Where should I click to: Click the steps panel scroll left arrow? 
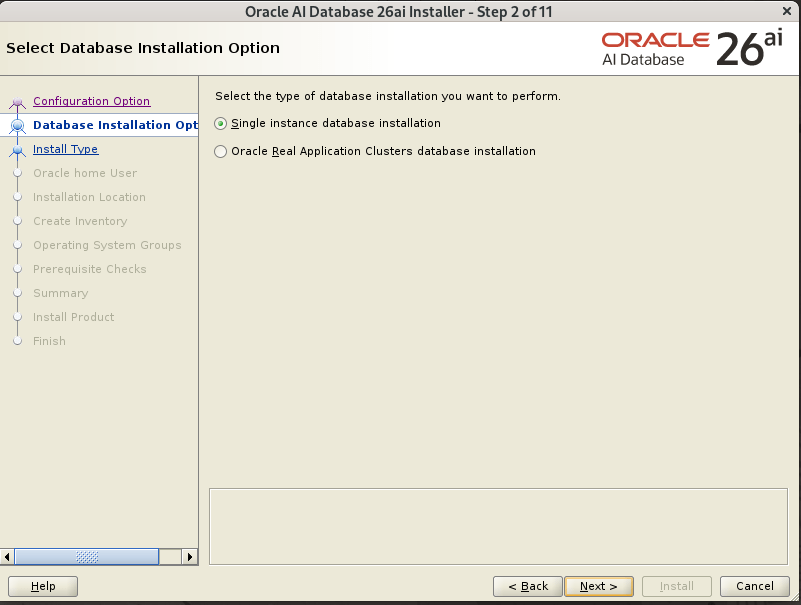point(8,557)
